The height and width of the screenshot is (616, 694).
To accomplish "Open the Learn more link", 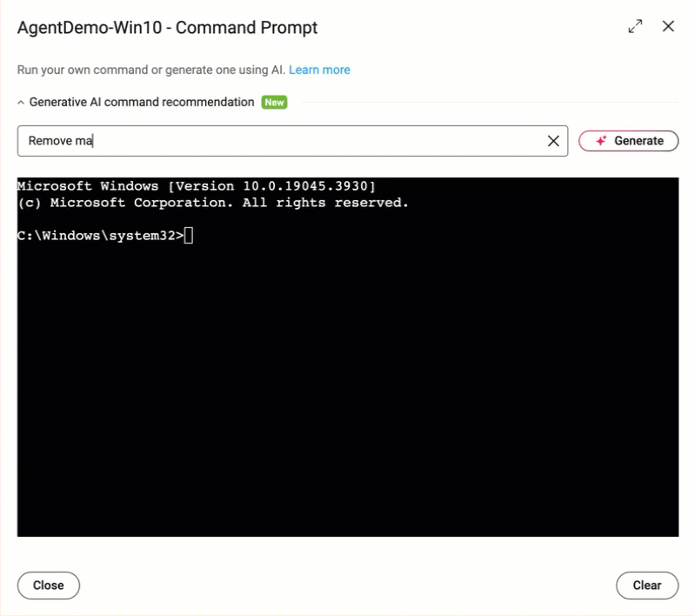I will [319, 70].
